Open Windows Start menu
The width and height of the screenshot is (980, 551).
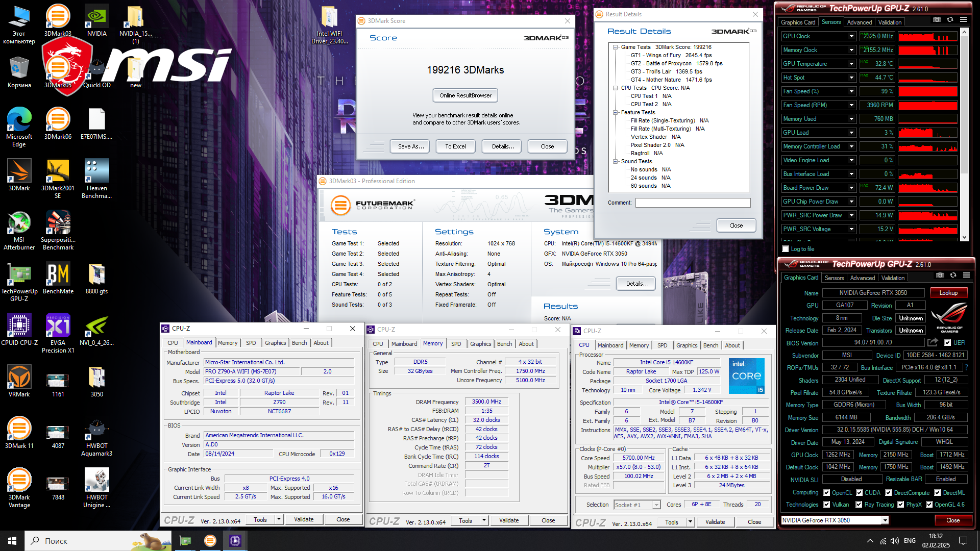12,541
